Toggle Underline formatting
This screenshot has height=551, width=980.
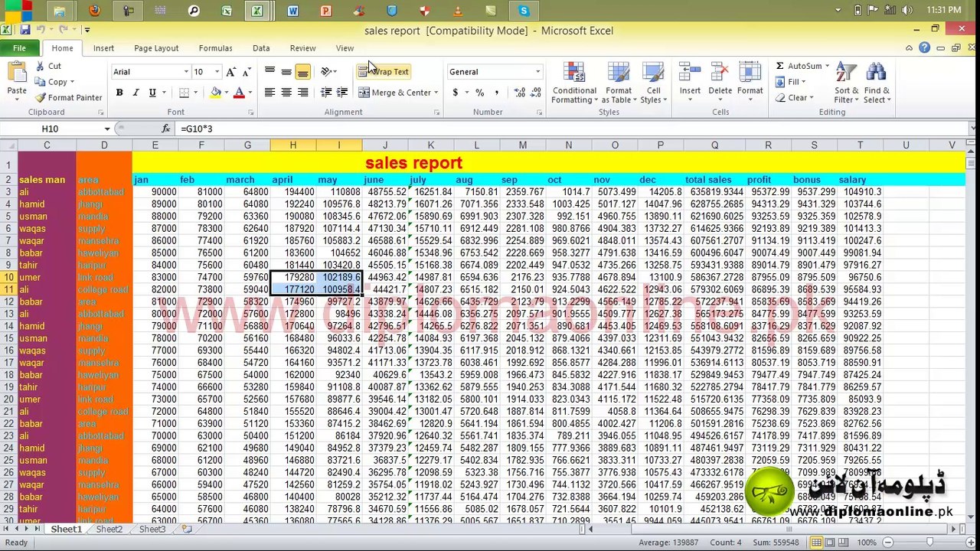point(152,93)
